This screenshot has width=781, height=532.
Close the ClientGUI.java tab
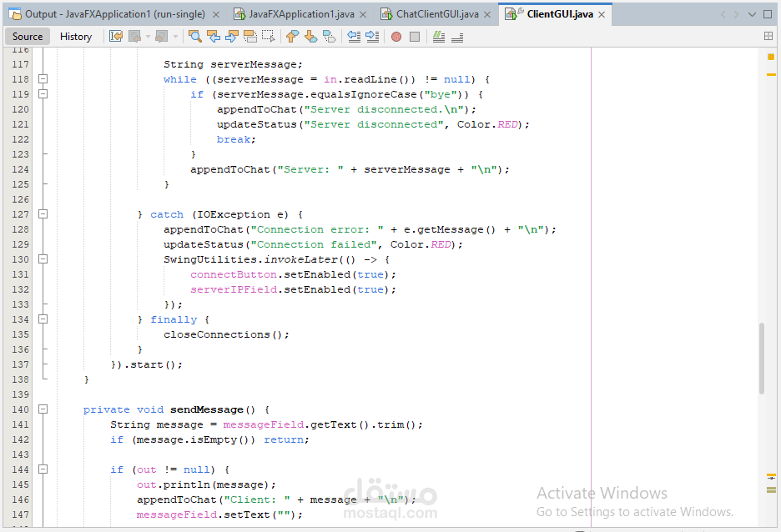[x=602, y=15]
